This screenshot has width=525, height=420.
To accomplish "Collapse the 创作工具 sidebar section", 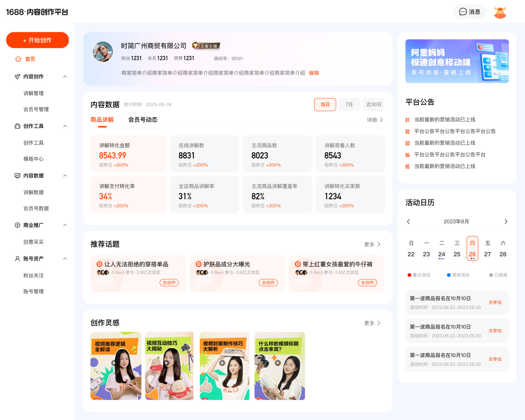I will (65, 126).
